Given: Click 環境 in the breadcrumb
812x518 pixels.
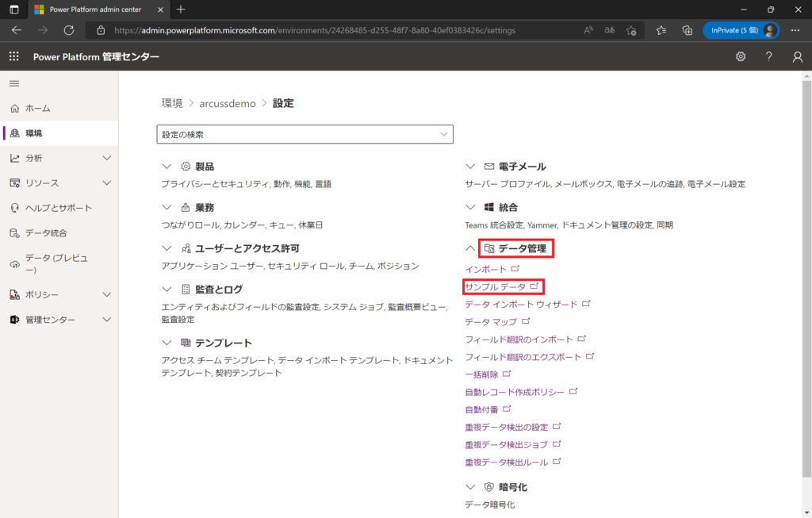Looking at the screenshot, I should pos(171,103).
